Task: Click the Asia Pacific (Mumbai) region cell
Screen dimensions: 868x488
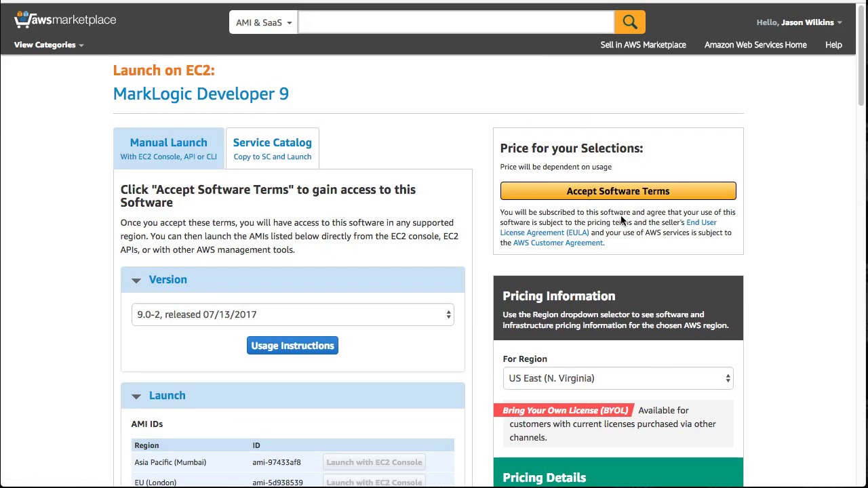Action: 170,462
